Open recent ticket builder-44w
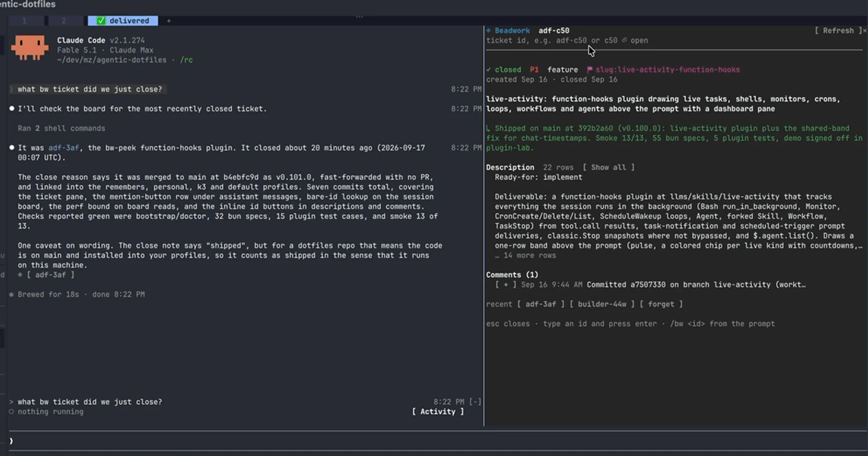The width and height of the screenshot is (868, 456). pyautogui.click(x=602, y=304)
